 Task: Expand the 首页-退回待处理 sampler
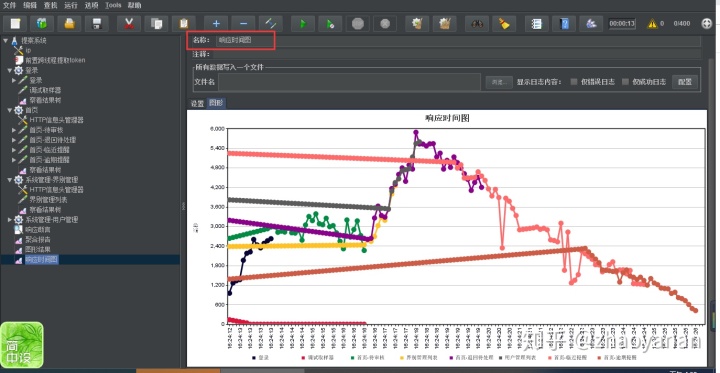tap(14, 140)
